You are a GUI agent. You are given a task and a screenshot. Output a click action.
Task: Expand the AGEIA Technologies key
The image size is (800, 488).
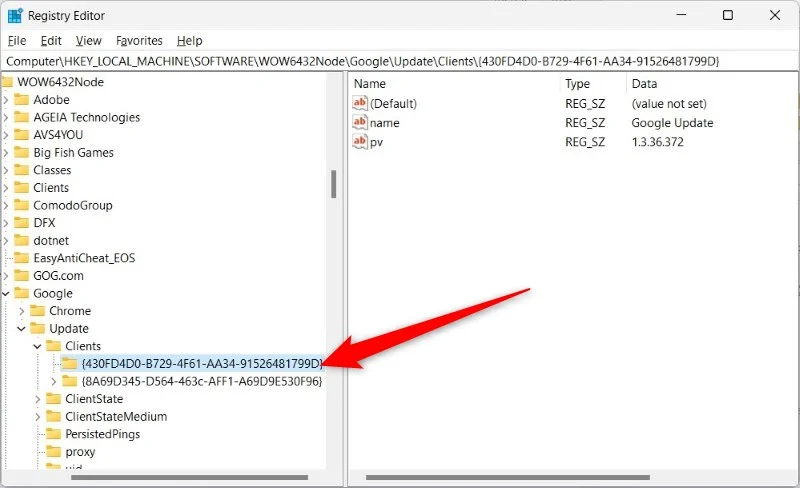(7, 117)
